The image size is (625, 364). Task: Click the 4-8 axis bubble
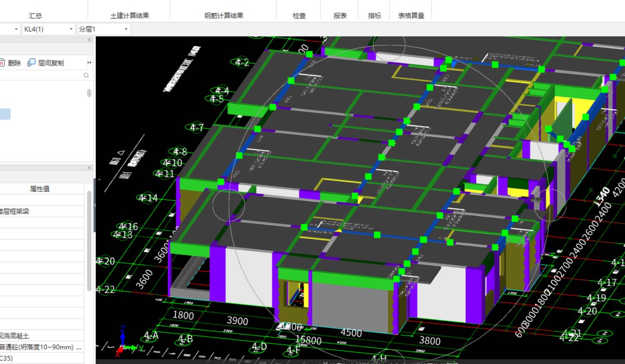[180, 151]
